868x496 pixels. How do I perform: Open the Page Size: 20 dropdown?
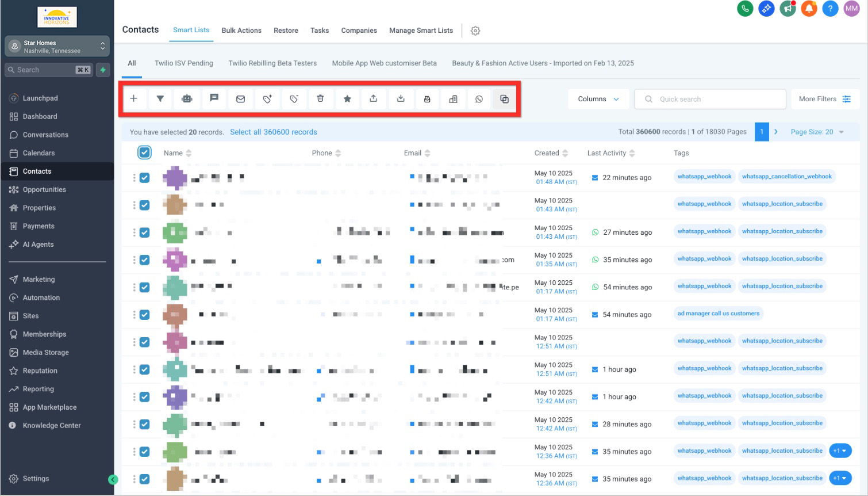817,132
